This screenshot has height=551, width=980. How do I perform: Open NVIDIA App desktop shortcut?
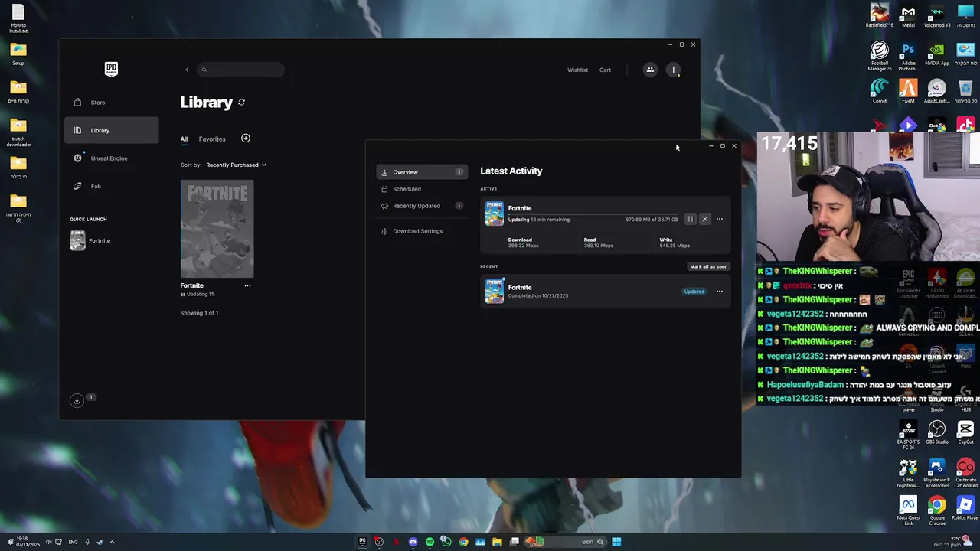point(937,54)
